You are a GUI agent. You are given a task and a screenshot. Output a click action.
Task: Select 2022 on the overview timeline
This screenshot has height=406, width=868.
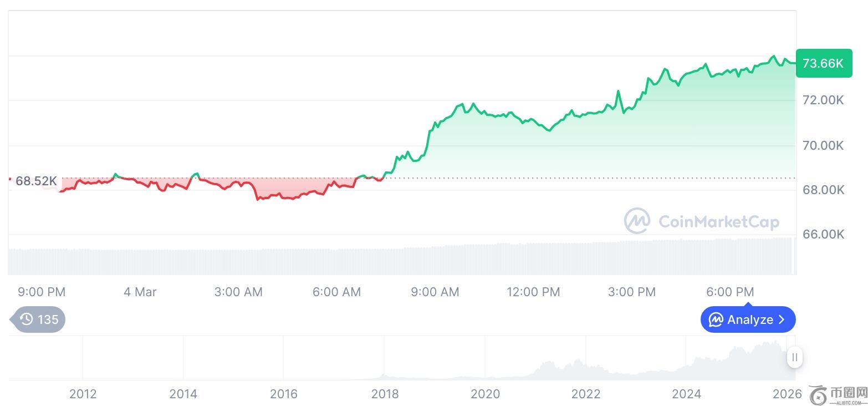[586, 394]
